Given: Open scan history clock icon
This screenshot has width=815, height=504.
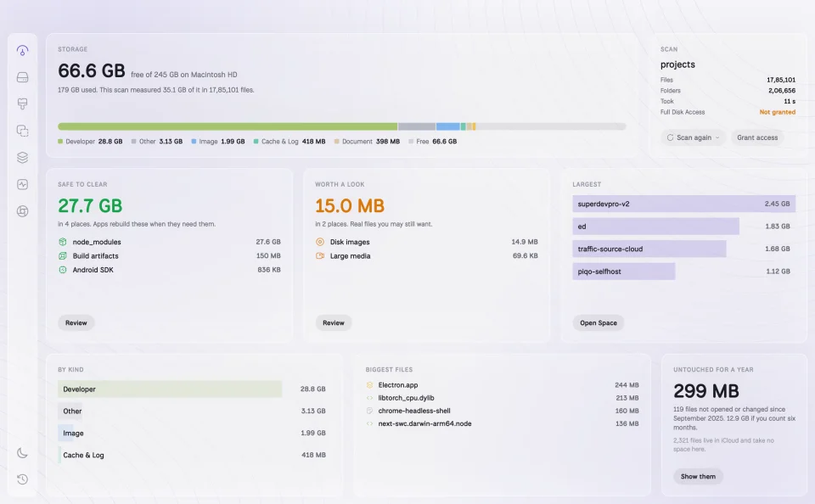Looking at the screenshot, I should pos(22,479).
